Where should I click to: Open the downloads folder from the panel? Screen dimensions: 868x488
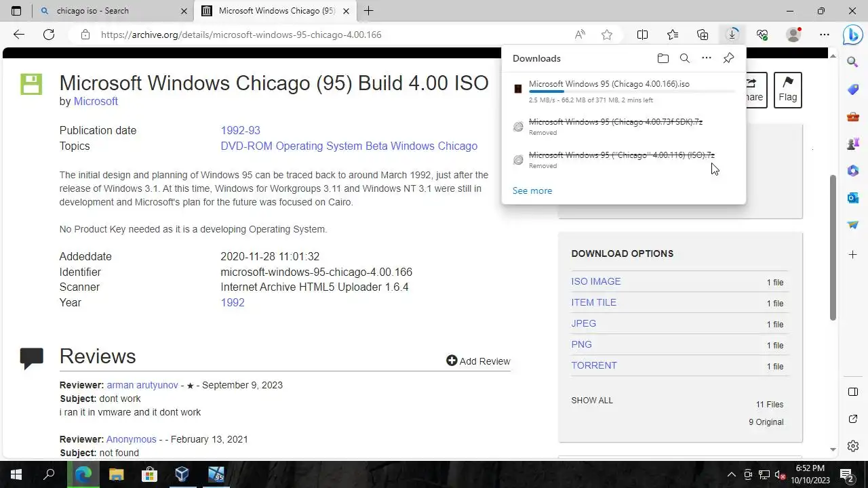[x=663, y=58]
